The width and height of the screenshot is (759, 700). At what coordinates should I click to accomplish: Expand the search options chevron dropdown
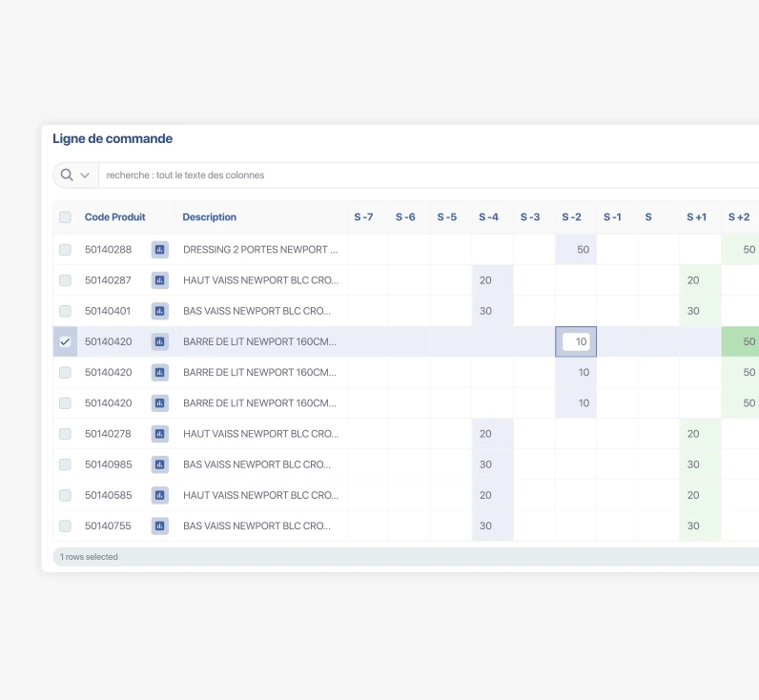pos(85,175)
